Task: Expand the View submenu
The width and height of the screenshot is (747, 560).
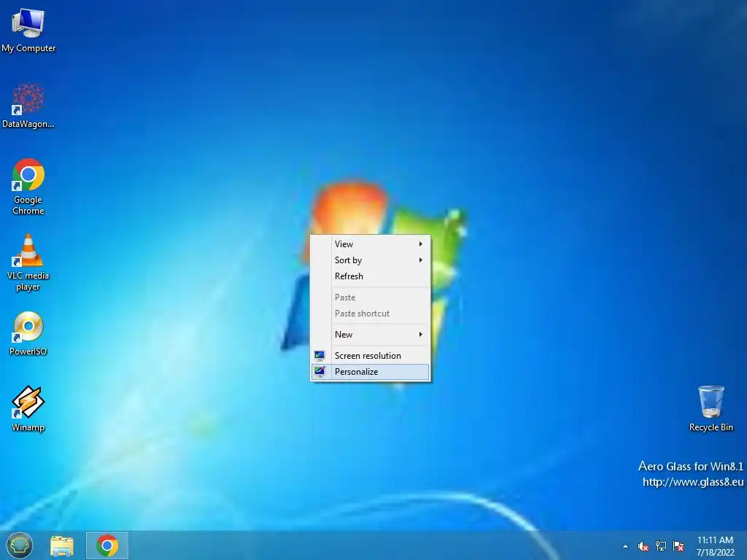Action: (x=371, y=244)
